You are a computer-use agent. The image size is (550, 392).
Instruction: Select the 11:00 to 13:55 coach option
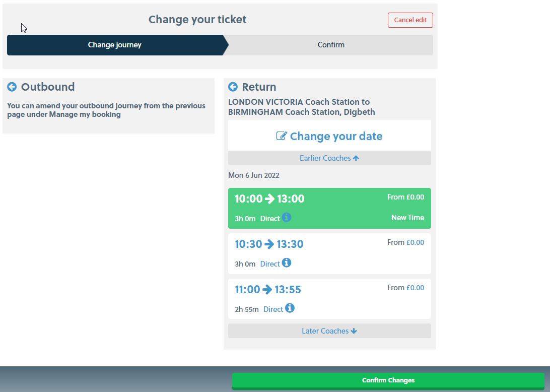[x=329, y=299]
